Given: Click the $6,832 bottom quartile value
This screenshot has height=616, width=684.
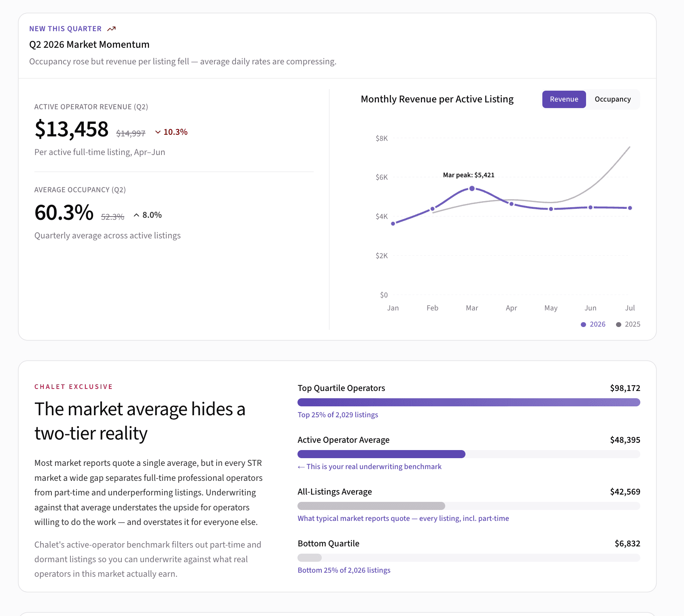Looking at the screenshot, I should 627,544.
